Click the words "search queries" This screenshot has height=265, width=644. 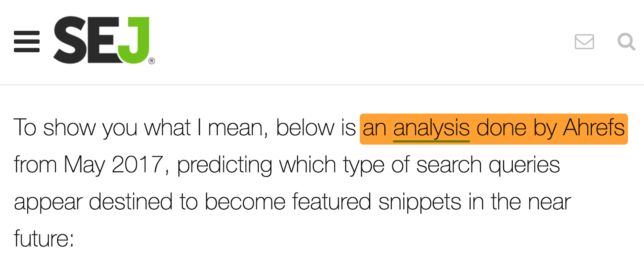click(488, 165)
